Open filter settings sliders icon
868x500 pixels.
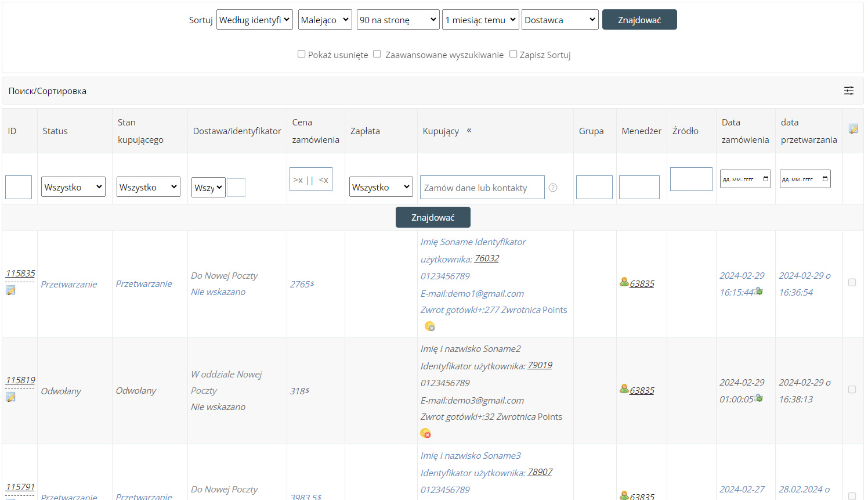tap(848, 91)
